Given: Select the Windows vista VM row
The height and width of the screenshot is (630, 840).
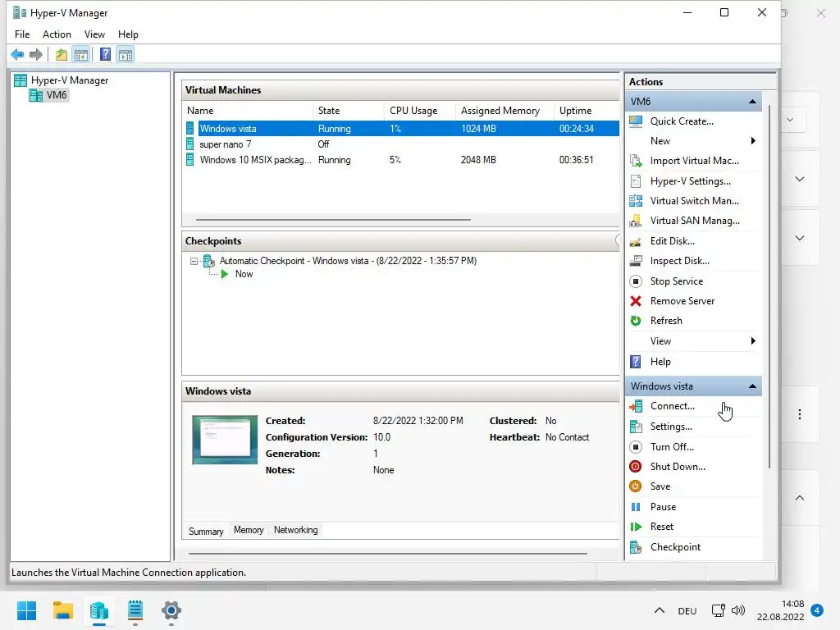Looking at the screenshot, I should pyautogui.click(x=402, y=129).
